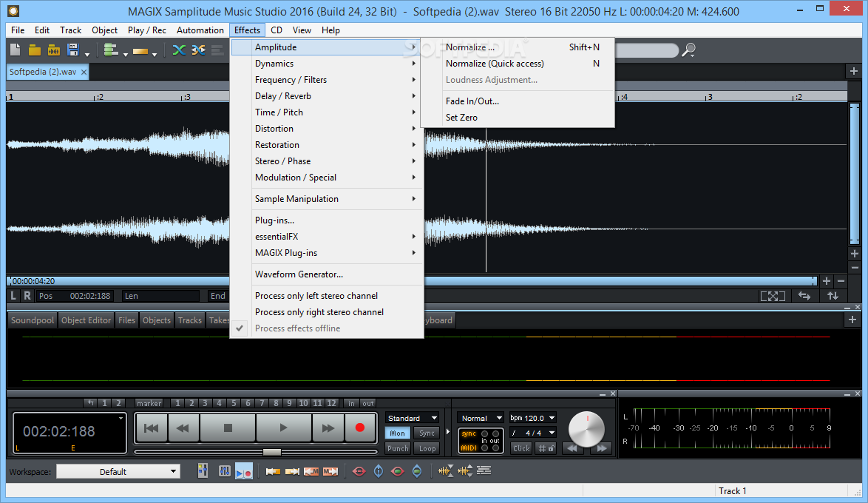The height and width of the screenshot is (503, 868).
Task: Choose Fade In/Out... in the submenu
Action: (x=518, y=101)
